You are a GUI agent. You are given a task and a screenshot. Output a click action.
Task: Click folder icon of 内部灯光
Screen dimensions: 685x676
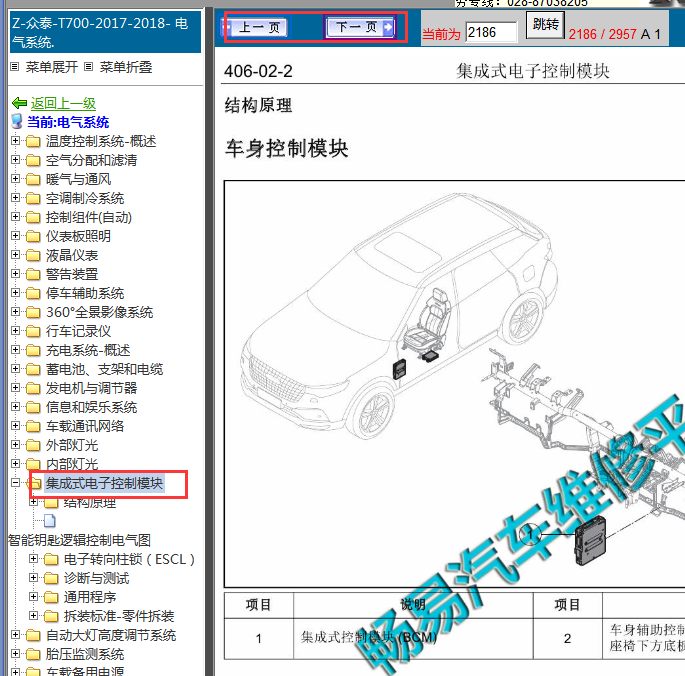(x=33, y=464)
